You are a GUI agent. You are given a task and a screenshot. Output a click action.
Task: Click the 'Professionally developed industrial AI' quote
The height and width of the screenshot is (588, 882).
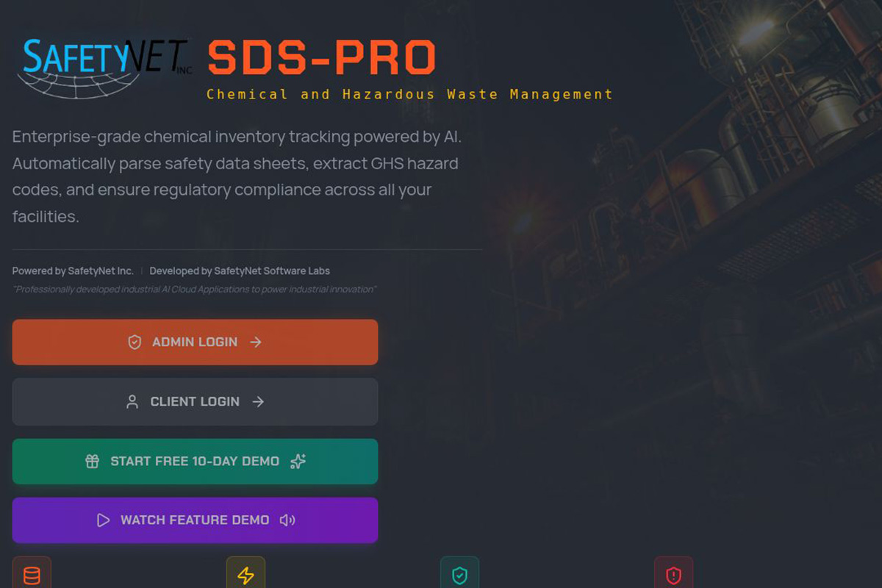click(195, 289)
